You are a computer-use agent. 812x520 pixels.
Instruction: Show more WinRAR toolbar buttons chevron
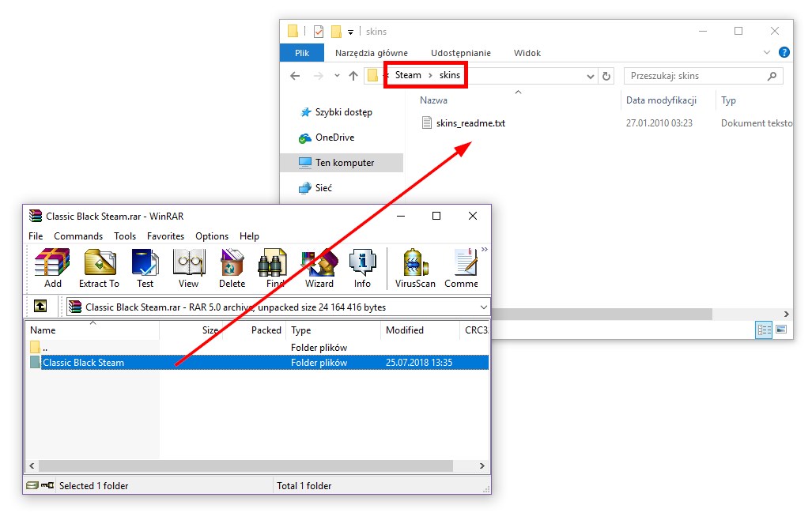[484, 250]
